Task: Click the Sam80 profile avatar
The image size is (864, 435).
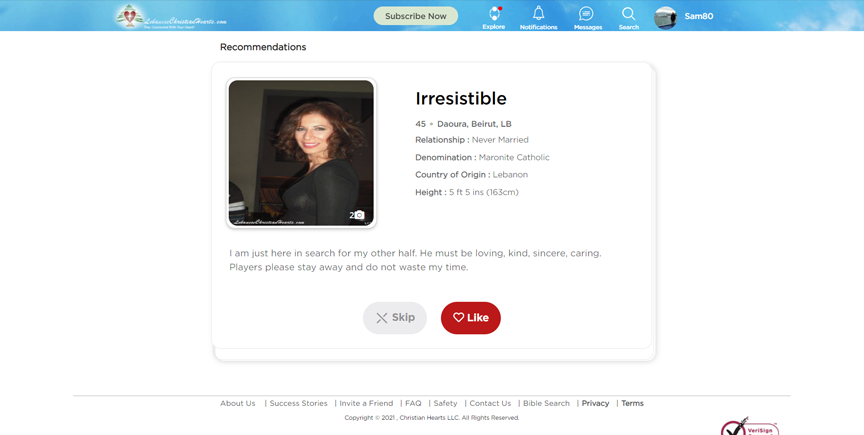Action: (665, 18)
